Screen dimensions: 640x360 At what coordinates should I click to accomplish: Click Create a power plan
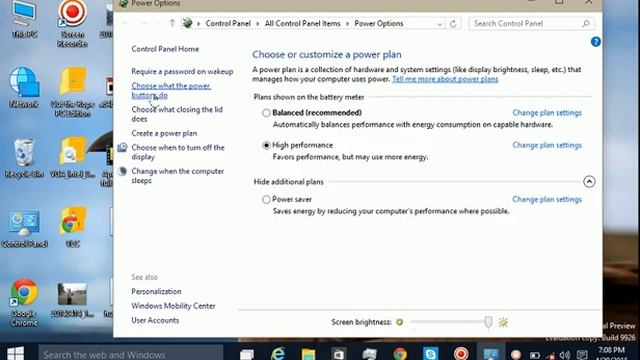coord(164,133)
